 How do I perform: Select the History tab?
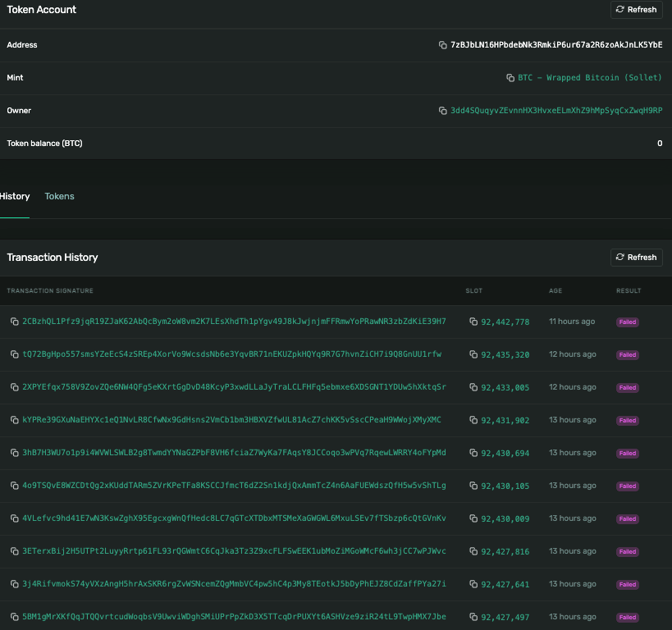click(x=15, y=196)
